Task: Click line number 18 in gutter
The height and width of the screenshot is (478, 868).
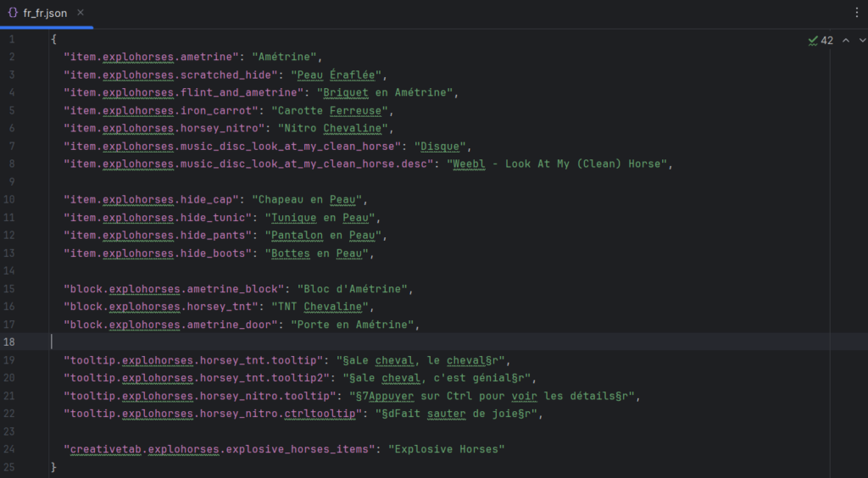Action: 11,342
